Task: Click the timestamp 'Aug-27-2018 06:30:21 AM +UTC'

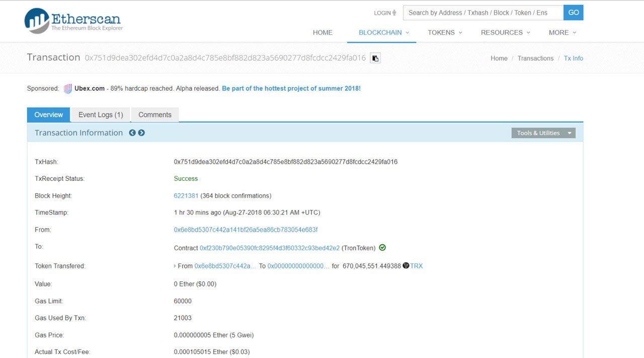Action: point(273,212)
